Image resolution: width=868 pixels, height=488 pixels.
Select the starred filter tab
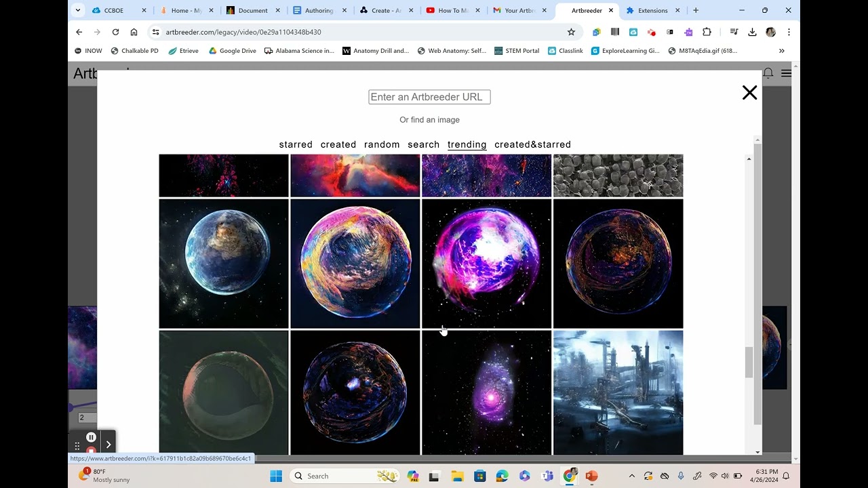(296, 144)
